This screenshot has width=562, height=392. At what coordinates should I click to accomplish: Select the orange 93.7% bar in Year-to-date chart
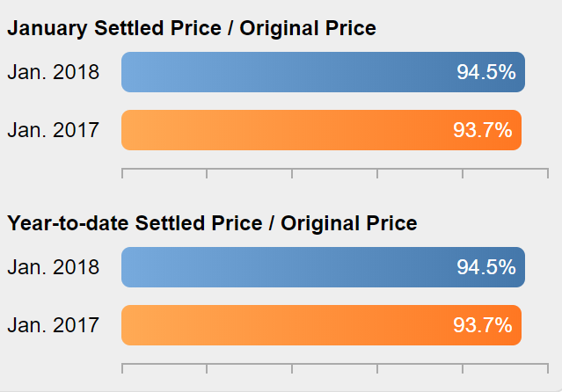(x=322, y=325)
